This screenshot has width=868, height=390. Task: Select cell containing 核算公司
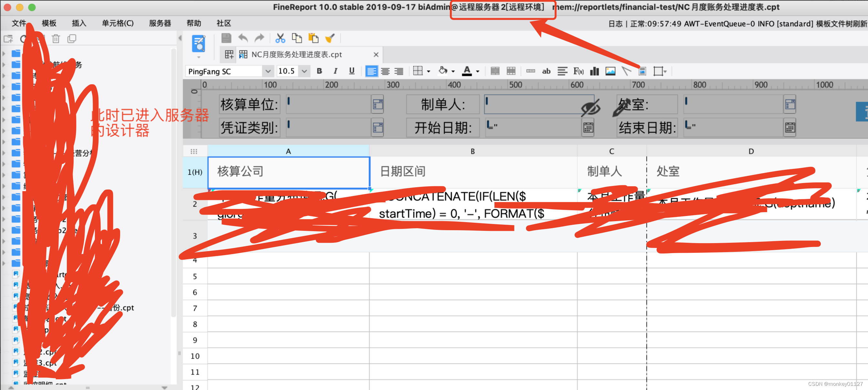[288, 172]
